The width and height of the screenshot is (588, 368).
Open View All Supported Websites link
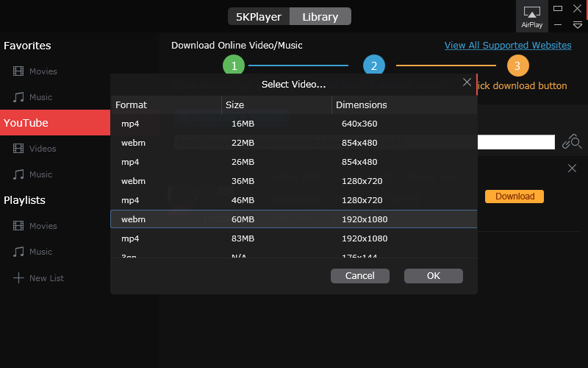(508, 46)
